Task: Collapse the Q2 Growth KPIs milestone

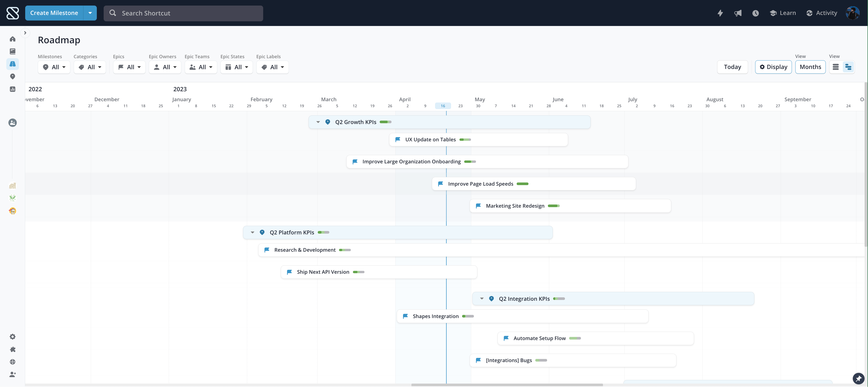Action: pos(318,122)
